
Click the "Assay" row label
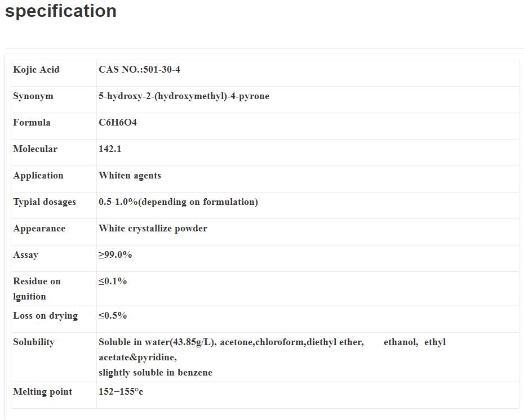pos(26,255)
